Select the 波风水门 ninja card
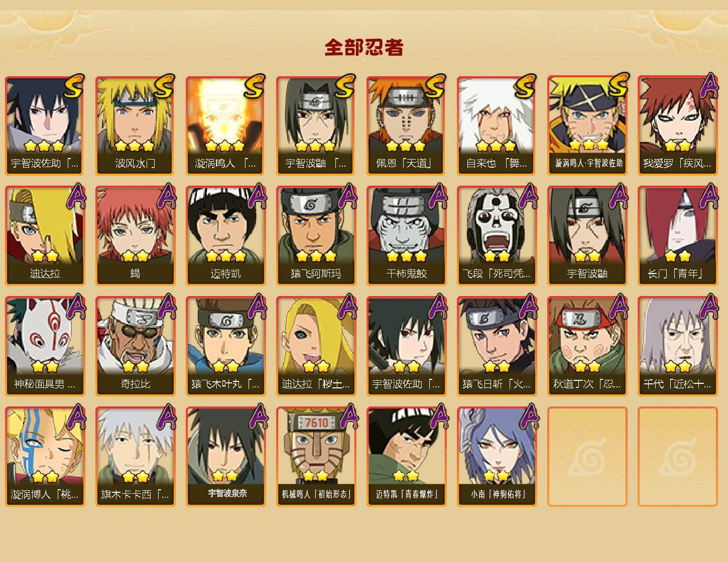The image size is (728, 562). [x=135, y=125]
